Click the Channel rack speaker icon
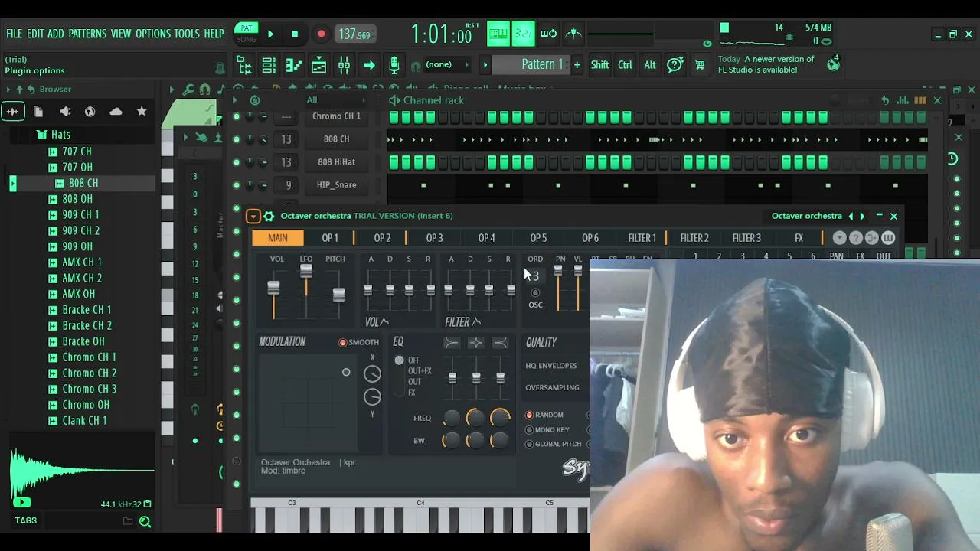 pyautogui.click(x=394, y=100)
